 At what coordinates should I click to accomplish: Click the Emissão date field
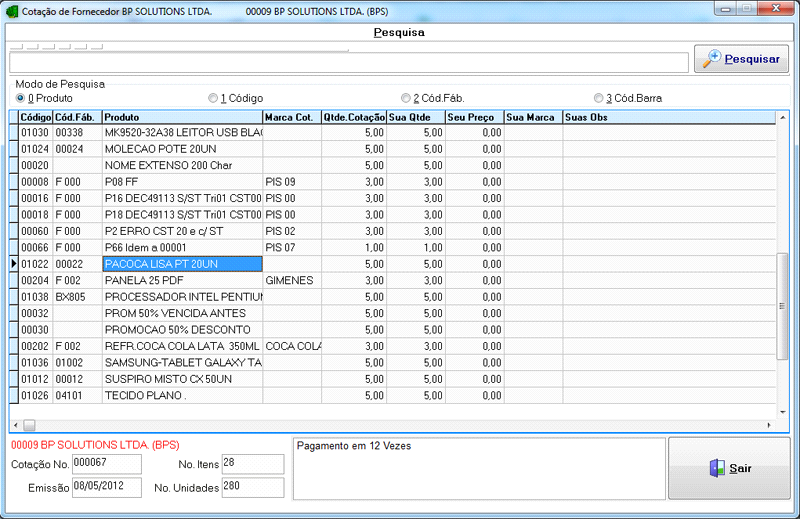point(107,488)
